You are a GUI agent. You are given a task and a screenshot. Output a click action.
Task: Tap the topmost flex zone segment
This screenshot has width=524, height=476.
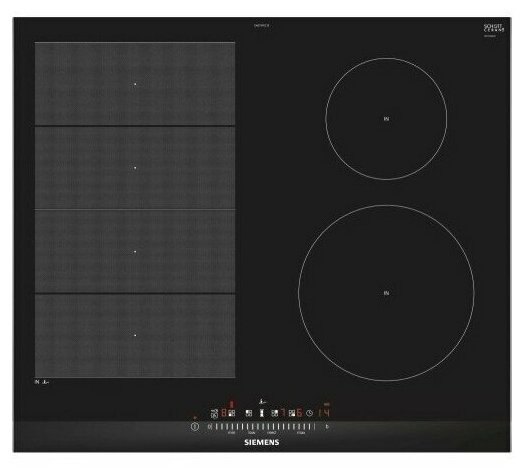pyautogui.click(x=135, y=84)
